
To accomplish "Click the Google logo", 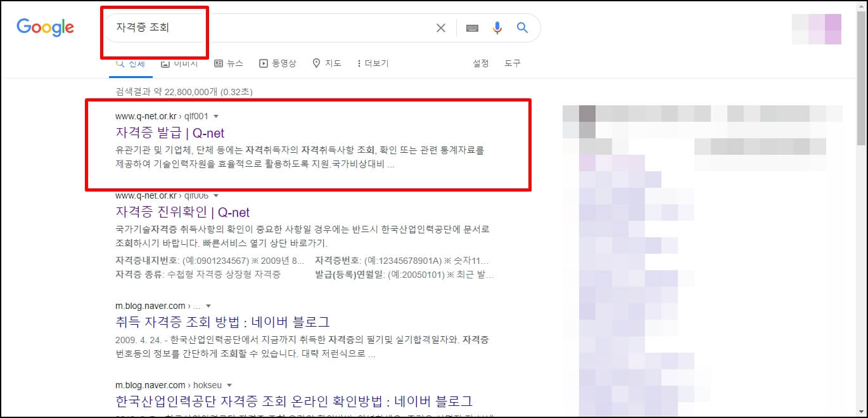I will (45, 27).
